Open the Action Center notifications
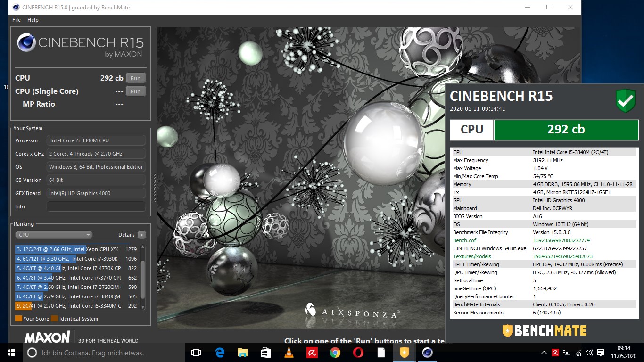Screen dimensions: 644x362 coord(601,353)
